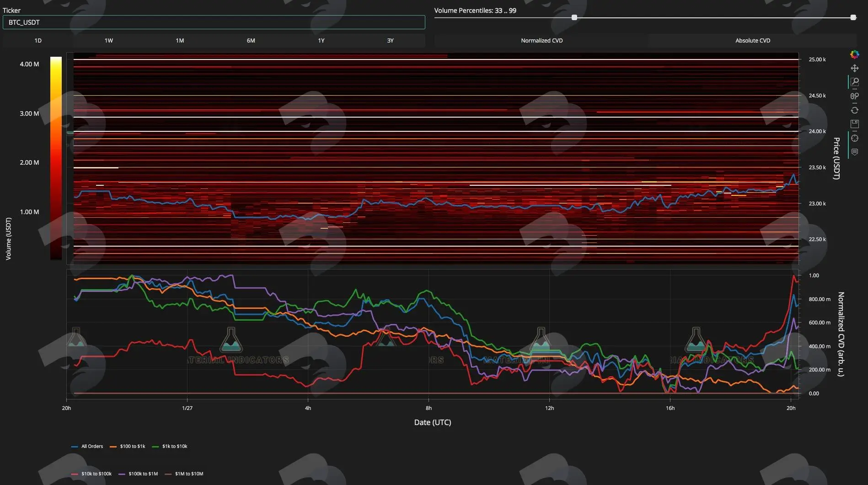Click the Reset chart icon

(854, 110)
